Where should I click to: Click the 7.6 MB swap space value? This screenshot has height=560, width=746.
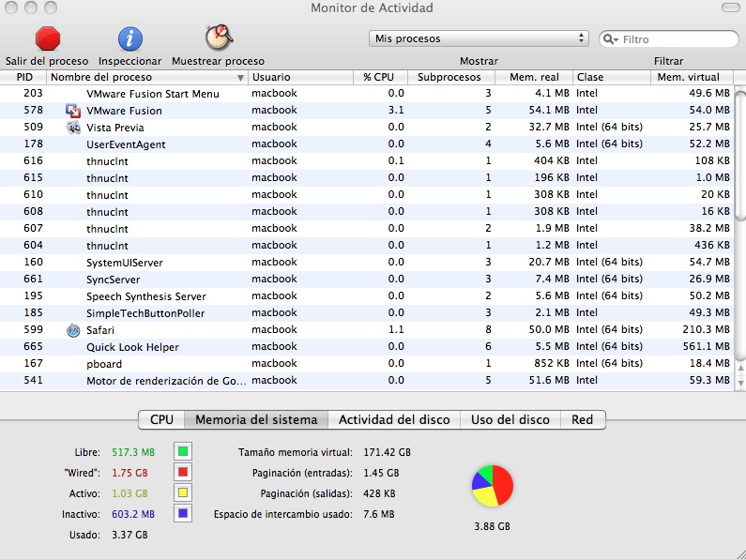(379, 514)
